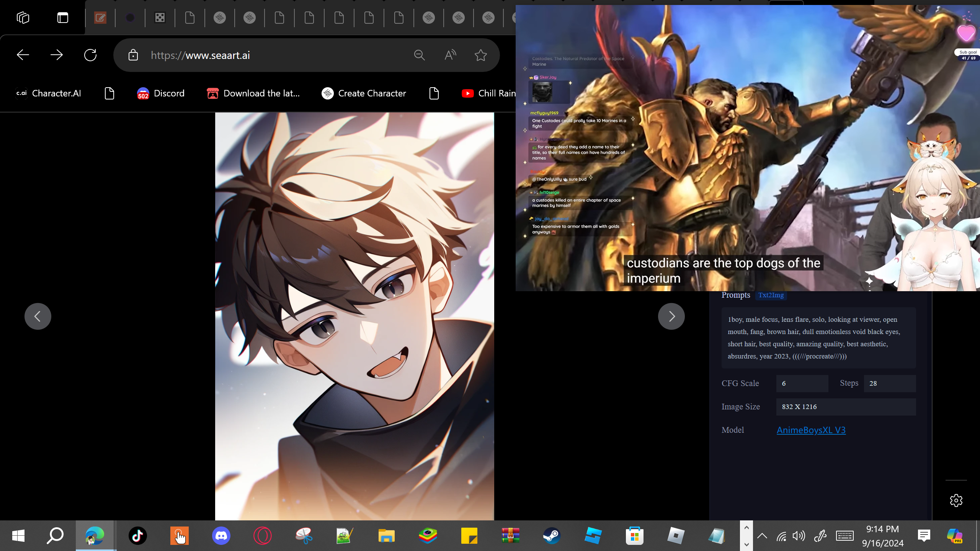The height and width of the screenshot is (551, 980).
Task: Launch BlueStacks from the taskbar
Action: coord(428,536)
